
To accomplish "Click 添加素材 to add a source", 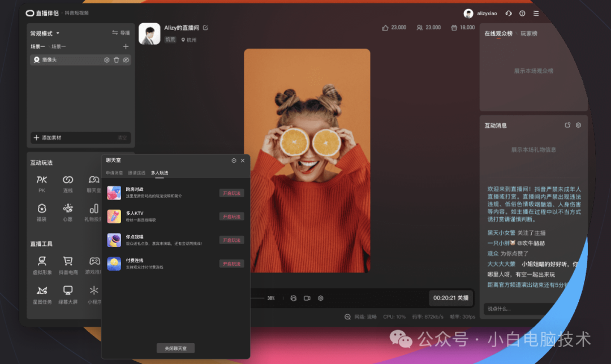I will pos(48,138).
